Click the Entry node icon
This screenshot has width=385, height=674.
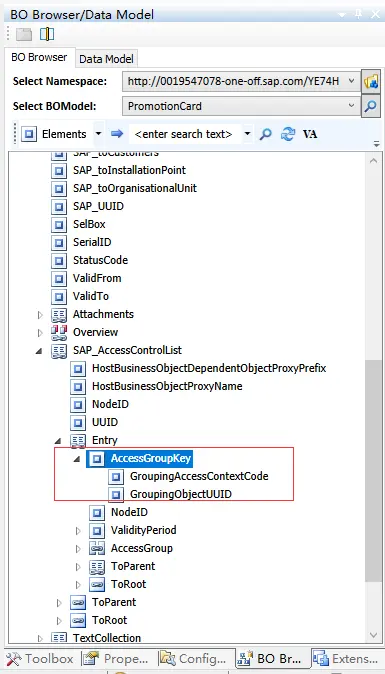78,441
